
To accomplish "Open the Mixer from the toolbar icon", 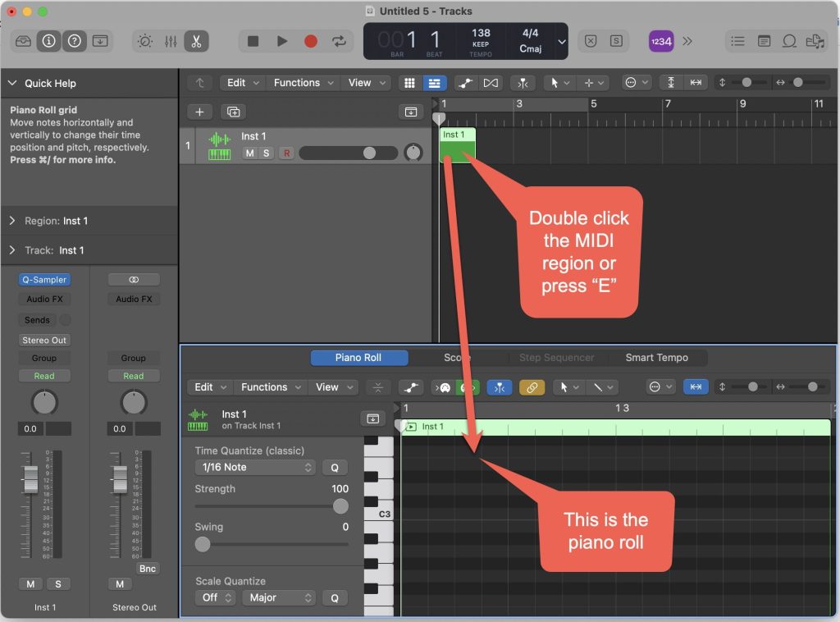I will tap(171, 41).
